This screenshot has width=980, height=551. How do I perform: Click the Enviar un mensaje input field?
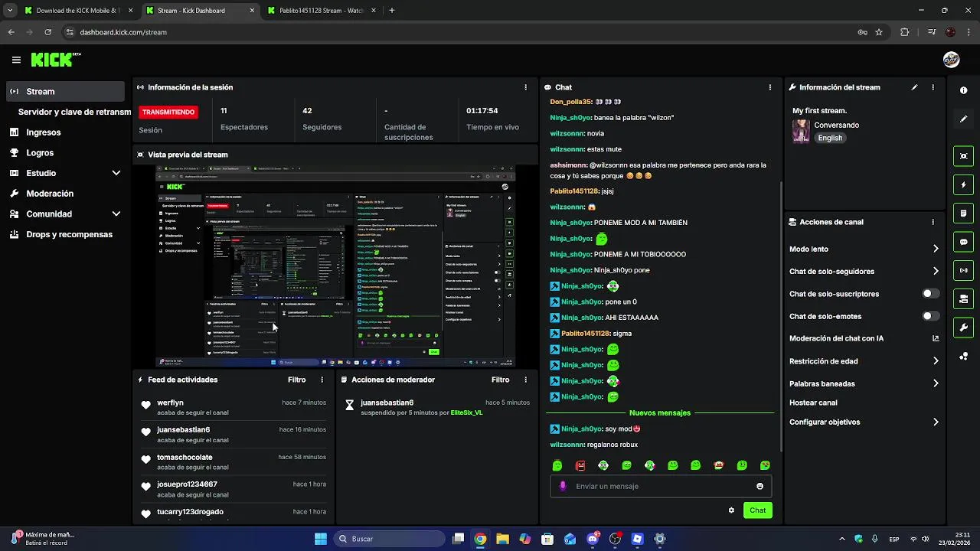click(x=661, y=486)
